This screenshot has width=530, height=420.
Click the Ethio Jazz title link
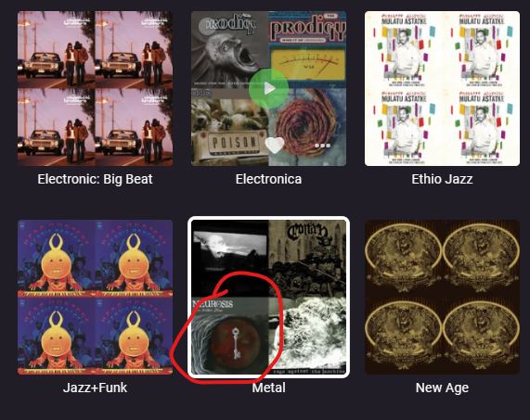pyautogui.click(x=442, y=179)
